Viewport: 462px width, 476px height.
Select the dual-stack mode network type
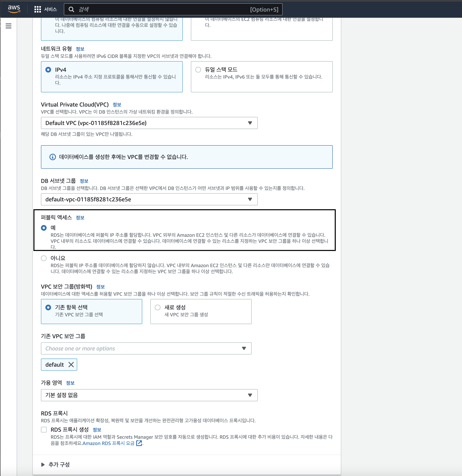(198, 70)
